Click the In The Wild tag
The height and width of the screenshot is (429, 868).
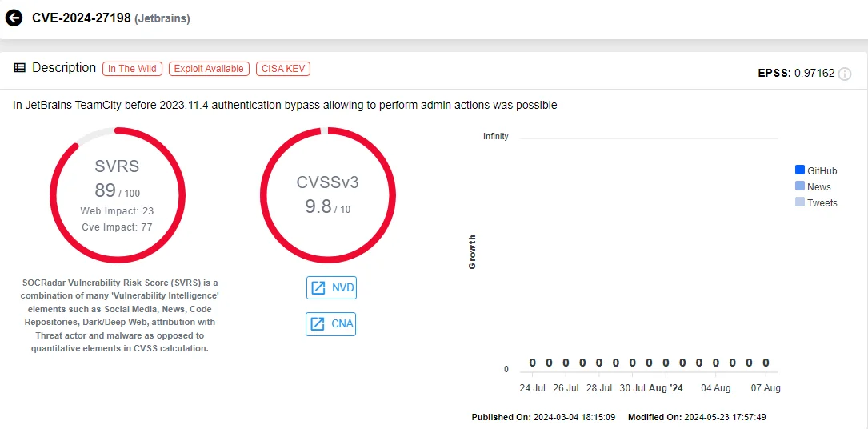[132, 69]
